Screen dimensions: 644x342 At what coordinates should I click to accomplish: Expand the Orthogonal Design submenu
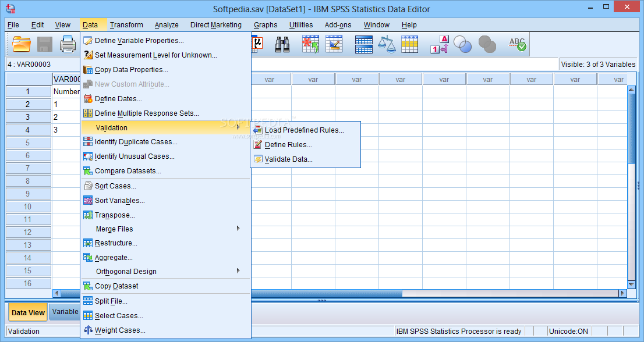[166, 272]
